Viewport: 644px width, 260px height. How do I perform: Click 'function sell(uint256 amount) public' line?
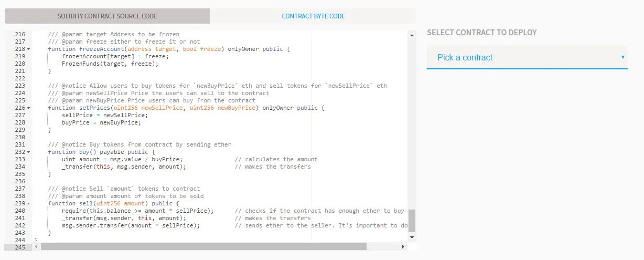click(x=114, y=203)
